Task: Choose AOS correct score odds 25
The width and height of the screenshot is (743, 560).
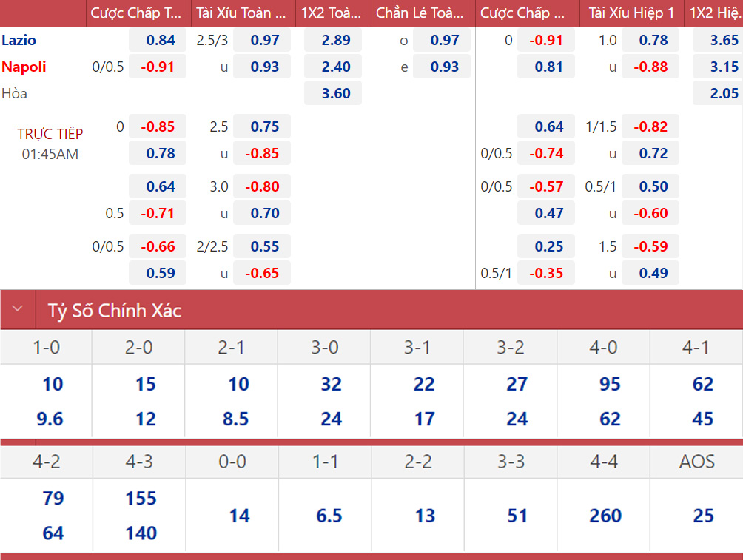Action: (696, 516)
